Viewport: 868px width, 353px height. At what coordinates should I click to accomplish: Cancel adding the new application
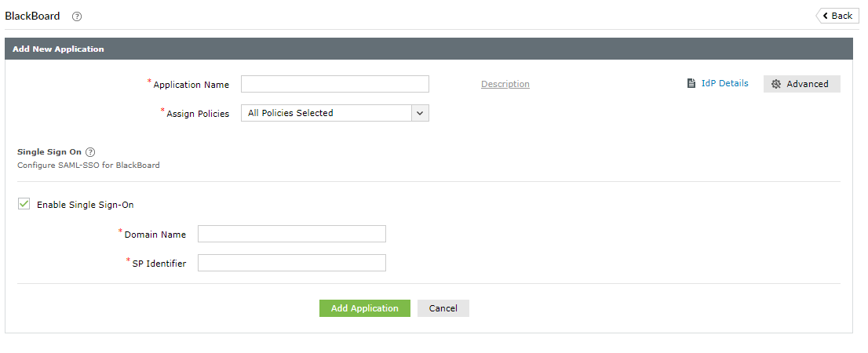[x=443, y=308]
